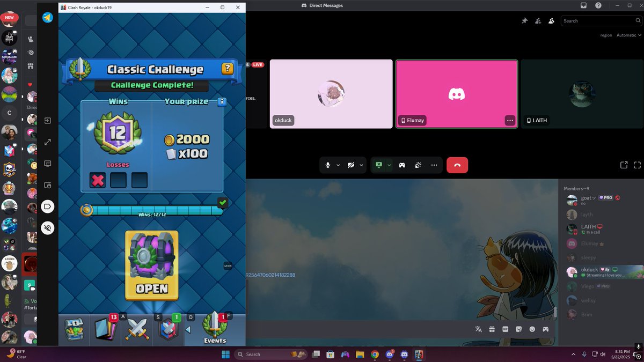
Task: Toggle fullscreen diagonal-arrows icon in emulator sidebar
Action: point(48,142)
